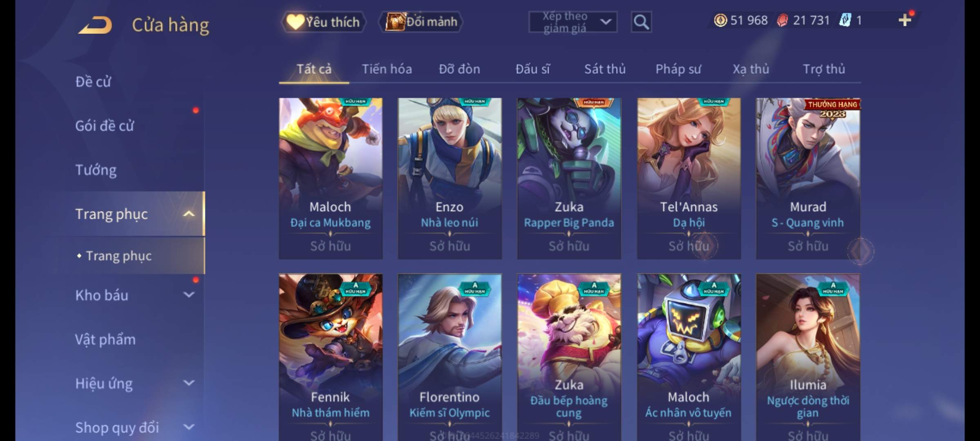
Task: Click the red ruby currency icon
Action: (782, 20)
